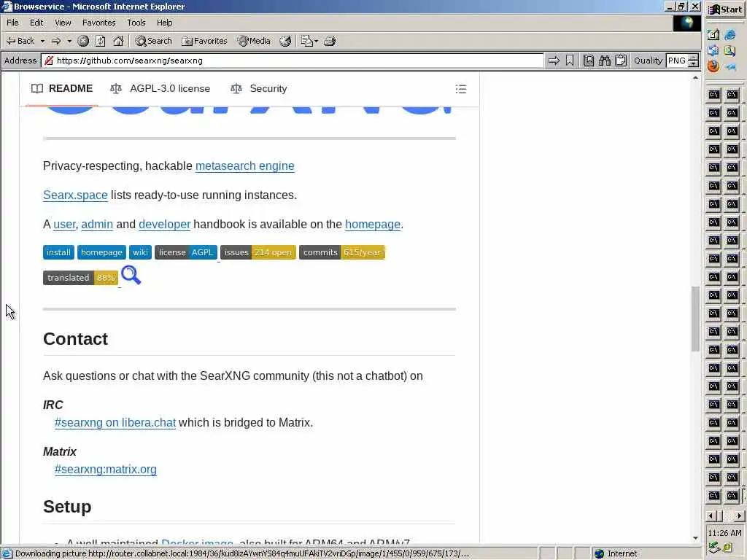Open #searxng:matrix.org link
747x560 pixels.
point(105,470)
